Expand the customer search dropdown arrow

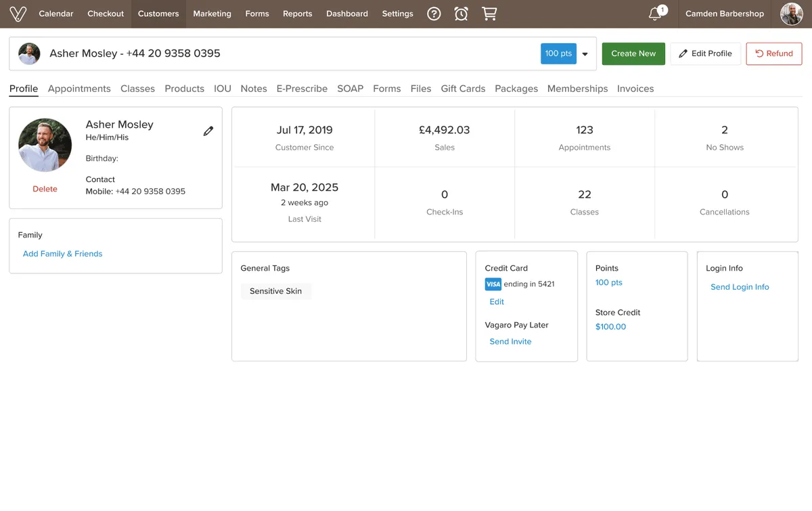click(x=585, y=54)
